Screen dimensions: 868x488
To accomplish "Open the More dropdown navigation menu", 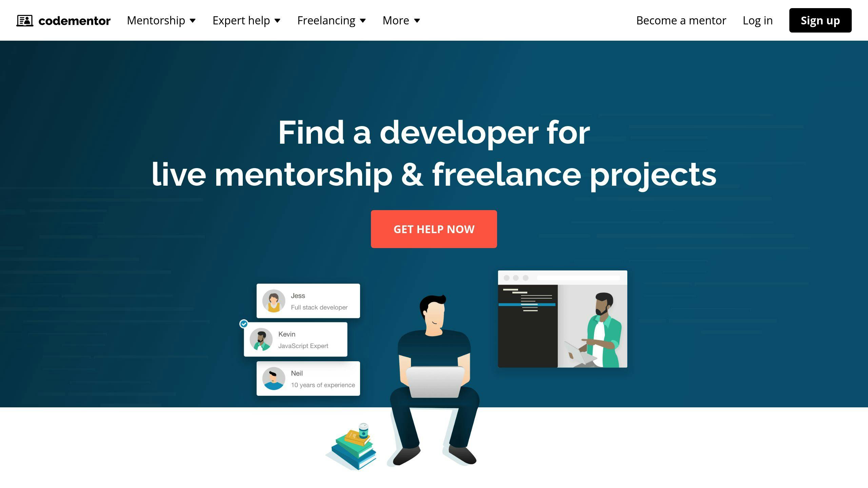I will 401,20.
